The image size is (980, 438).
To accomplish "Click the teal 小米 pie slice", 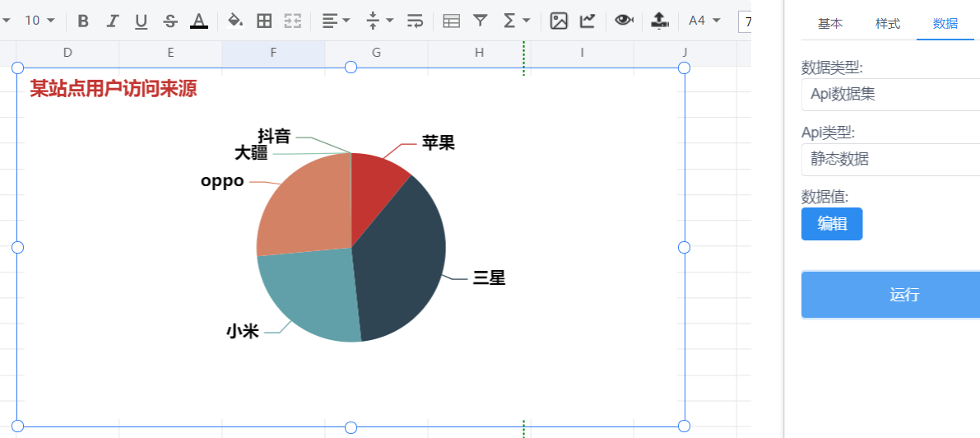I will point(309,294).
